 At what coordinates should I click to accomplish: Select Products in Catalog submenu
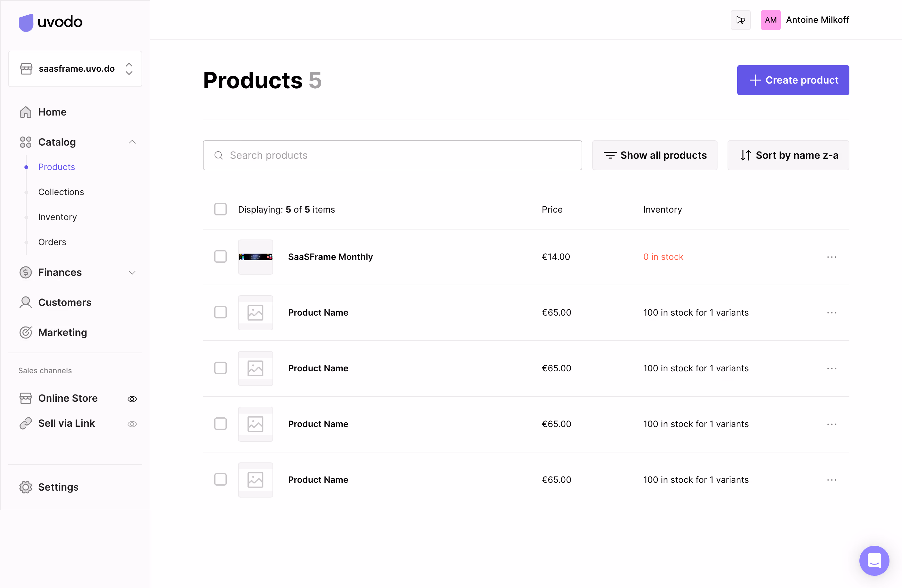(x=56, y=167)
